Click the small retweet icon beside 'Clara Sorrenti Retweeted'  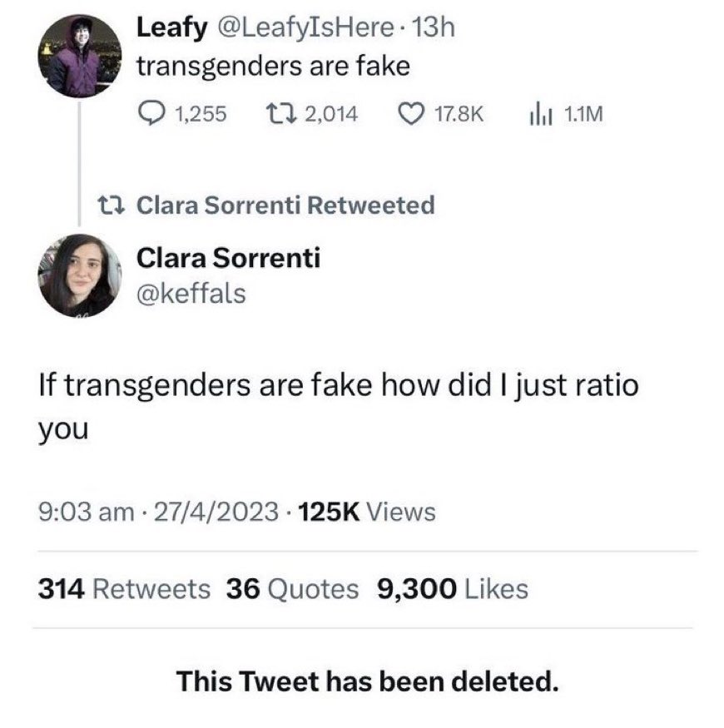(110, 204)
